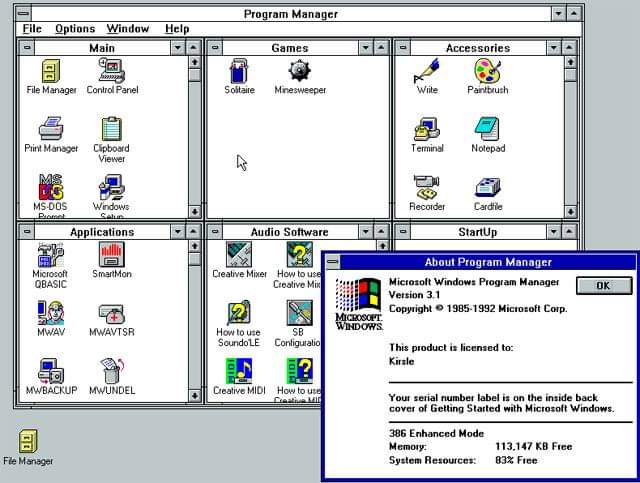The image size is (640, 483).
Task: Launch the Solitaire game icon
Action: point(239,77)
